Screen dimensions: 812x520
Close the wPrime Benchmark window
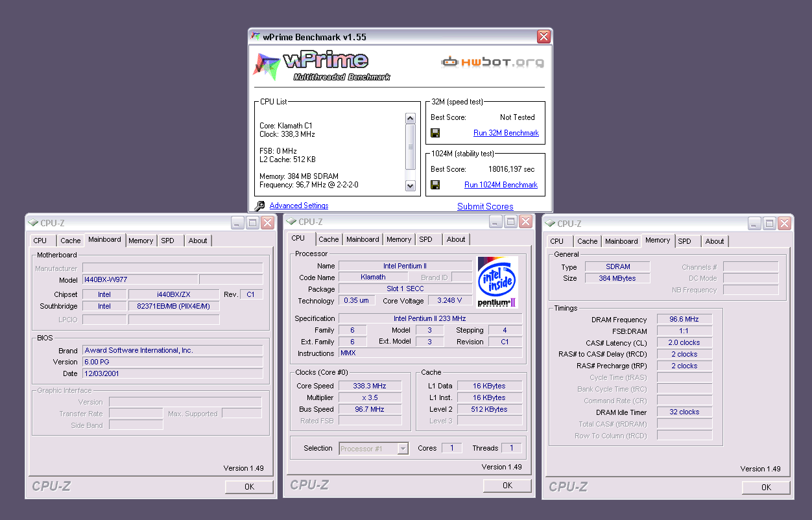click(543, 37)
